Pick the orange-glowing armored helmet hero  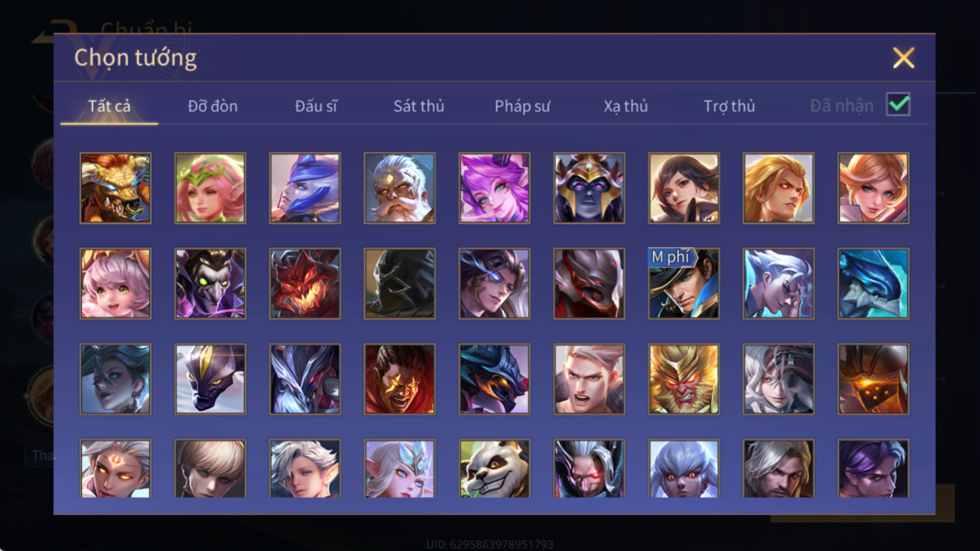click(873, 379)
